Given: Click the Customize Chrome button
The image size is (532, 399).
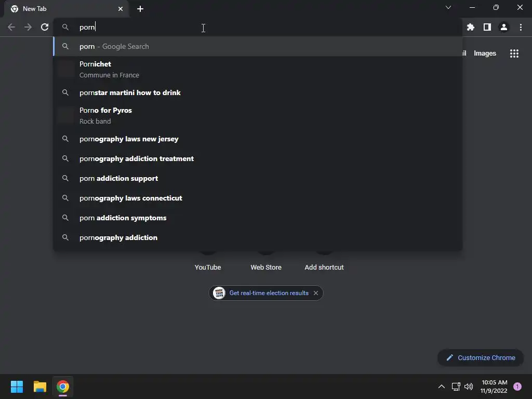Looking at the screenshot, I should tap(481, 357).
